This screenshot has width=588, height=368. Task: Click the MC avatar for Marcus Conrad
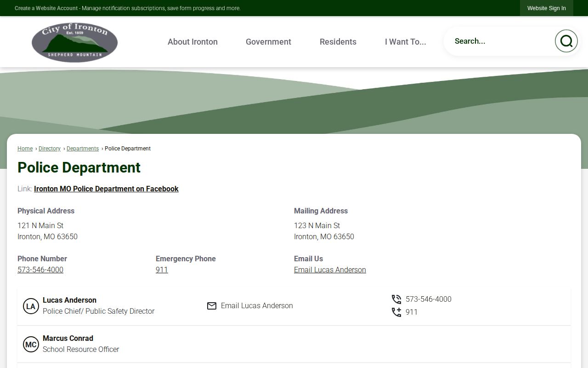(x=31, y=344)
